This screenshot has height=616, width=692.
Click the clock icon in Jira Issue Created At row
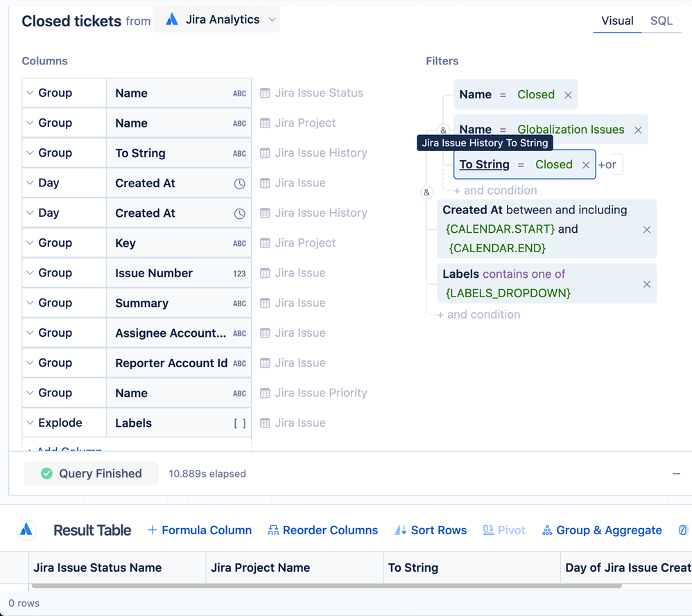(x=239, y=184)
